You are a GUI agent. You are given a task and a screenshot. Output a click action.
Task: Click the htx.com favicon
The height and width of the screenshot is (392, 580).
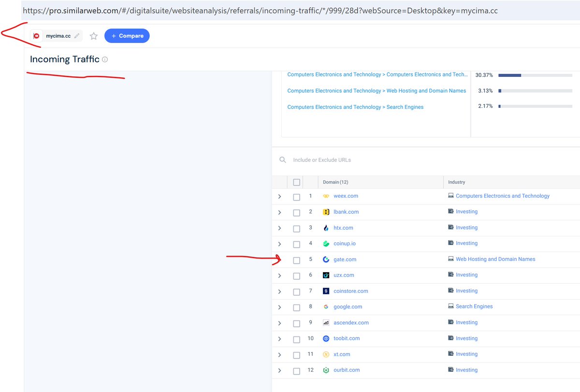326,228
